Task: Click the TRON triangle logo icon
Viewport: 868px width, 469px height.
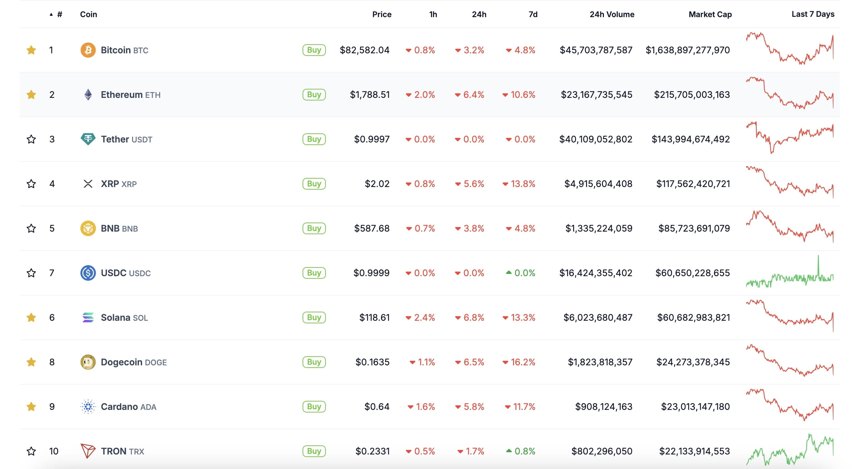Action: click(88, 451)
